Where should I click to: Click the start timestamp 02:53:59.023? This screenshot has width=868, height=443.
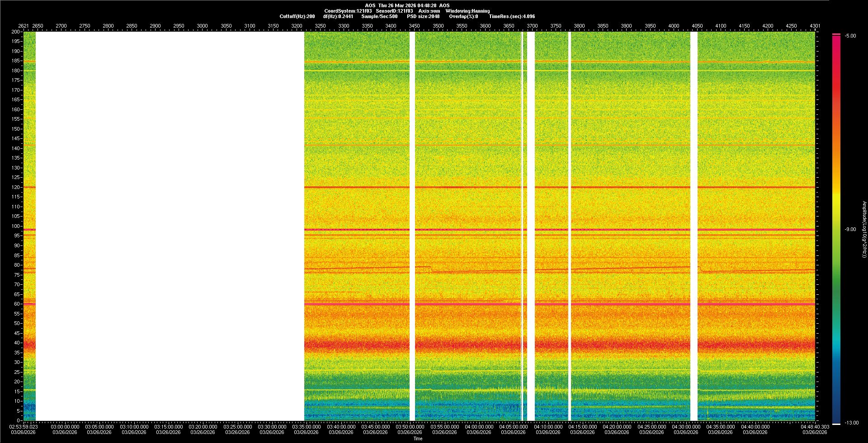click(x=24, y=426)
